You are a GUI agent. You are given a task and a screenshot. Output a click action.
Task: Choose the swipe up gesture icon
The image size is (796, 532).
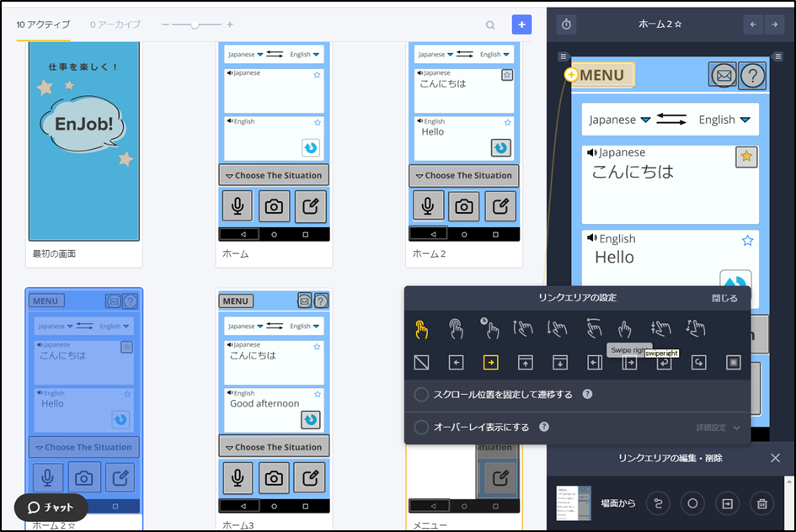point(523,328)
